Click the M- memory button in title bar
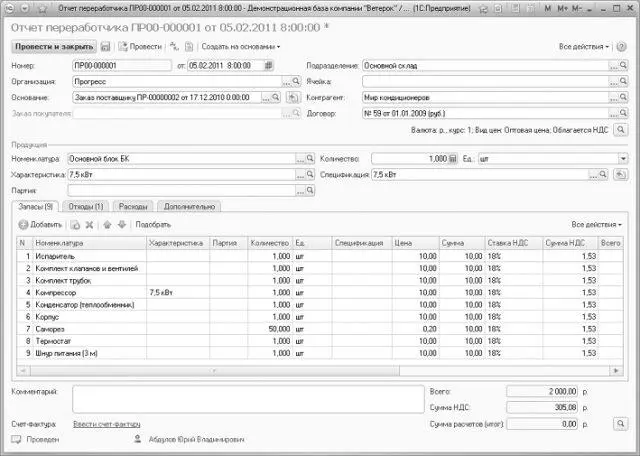Screen dimensions: 640x456 pos(576,9)
